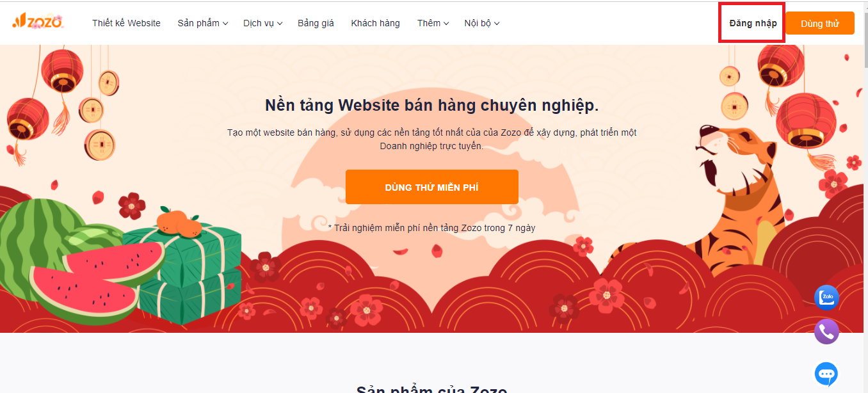Open the Zalo chat floating icon
868x393 pixels.
click(826, 298)
